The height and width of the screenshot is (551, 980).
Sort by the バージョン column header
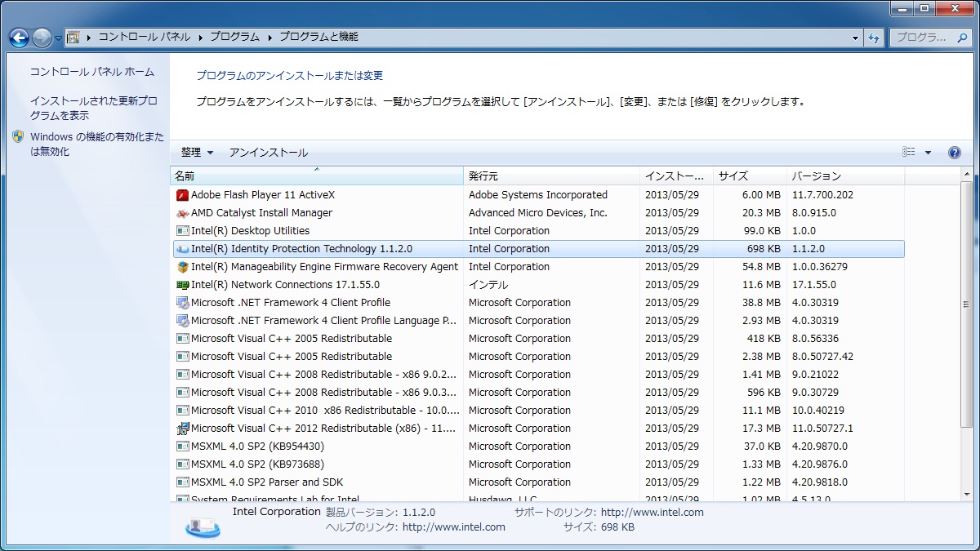pos(845,176)
